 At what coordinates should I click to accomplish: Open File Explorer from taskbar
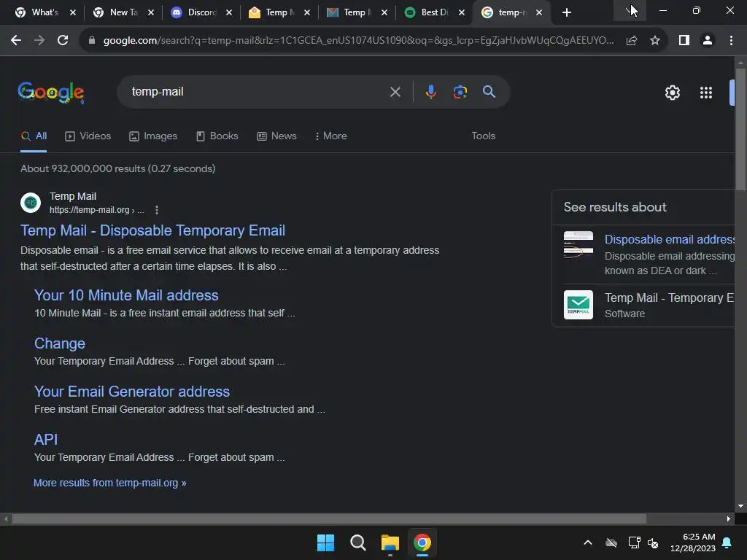pos(390,542)
